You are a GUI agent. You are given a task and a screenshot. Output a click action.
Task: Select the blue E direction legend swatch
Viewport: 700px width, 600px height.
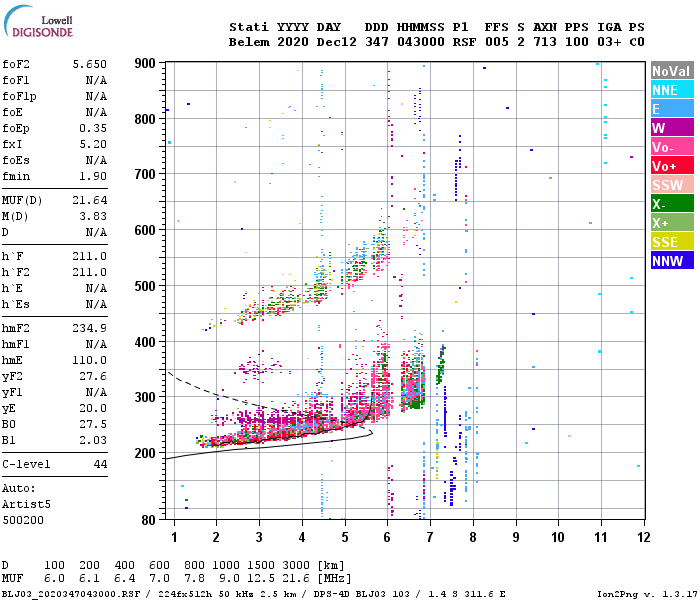point(672,108)
